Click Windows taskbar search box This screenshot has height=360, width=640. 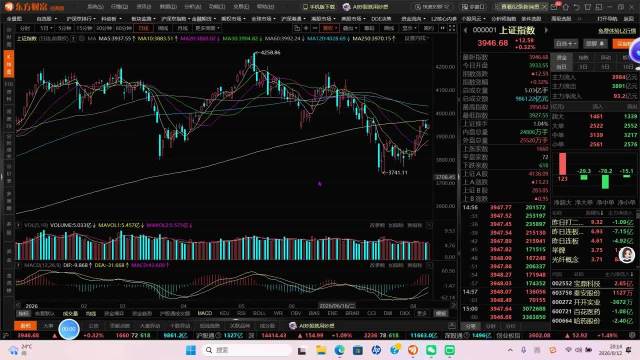pos(247,350)
